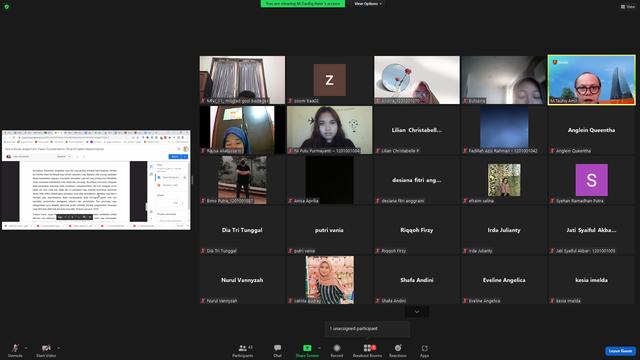Open the Chat panel
This screenshot has width=640, height=360.
278,350
